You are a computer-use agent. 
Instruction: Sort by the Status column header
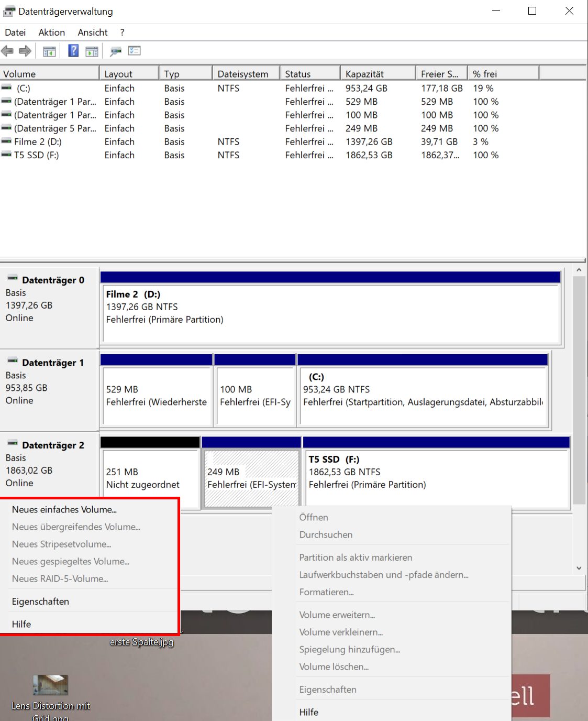310,74
